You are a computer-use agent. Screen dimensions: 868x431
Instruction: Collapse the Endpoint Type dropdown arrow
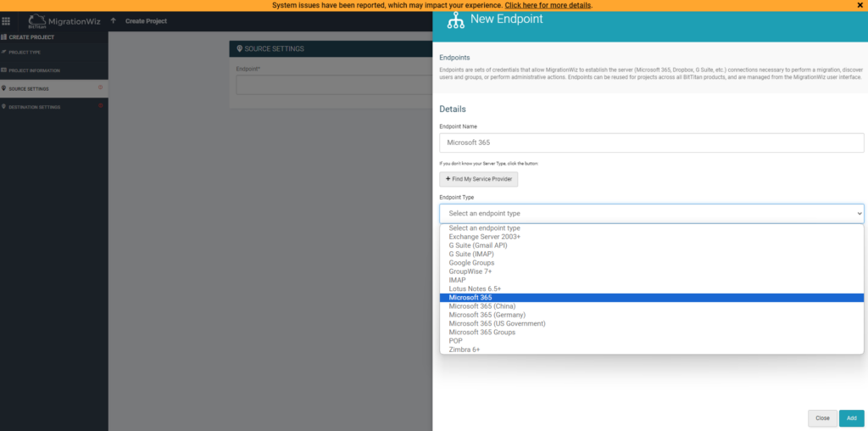859,214
